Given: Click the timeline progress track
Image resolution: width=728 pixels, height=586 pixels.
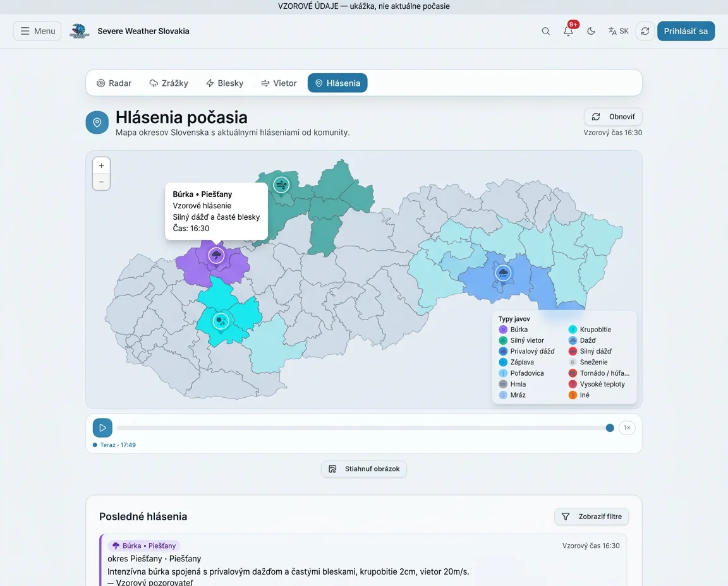Looking at the screenshot, I should pyautogui.click(x=363, y=428).
